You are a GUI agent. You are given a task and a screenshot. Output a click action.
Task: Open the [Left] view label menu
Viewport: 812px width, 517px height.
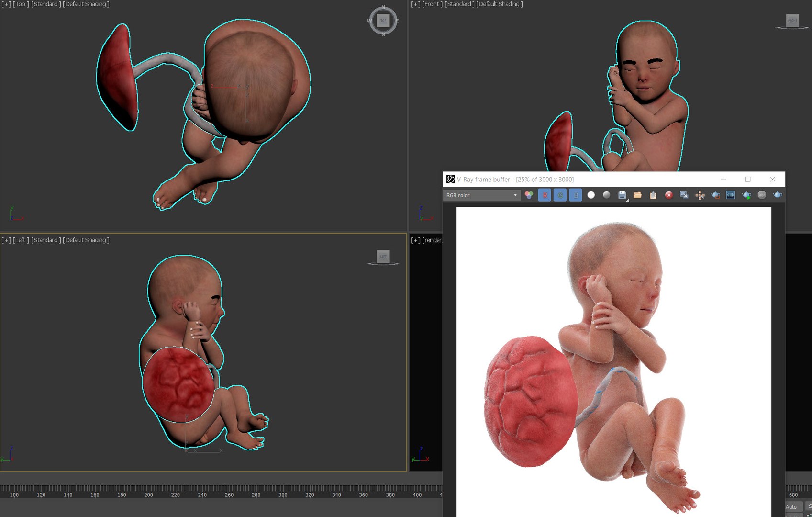pyautogui.click(x=21, y=240)
